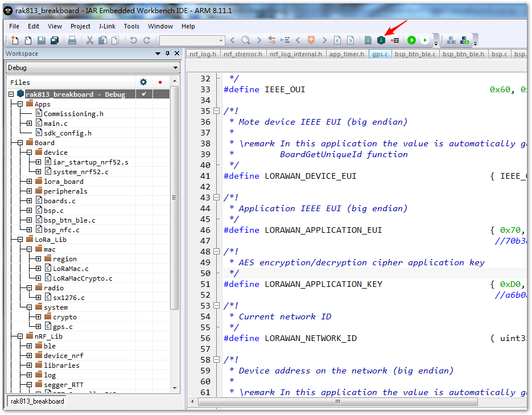Fold the comment block at line 48
The height and width of the screenshot is (415, 532).
coord(216,252)
